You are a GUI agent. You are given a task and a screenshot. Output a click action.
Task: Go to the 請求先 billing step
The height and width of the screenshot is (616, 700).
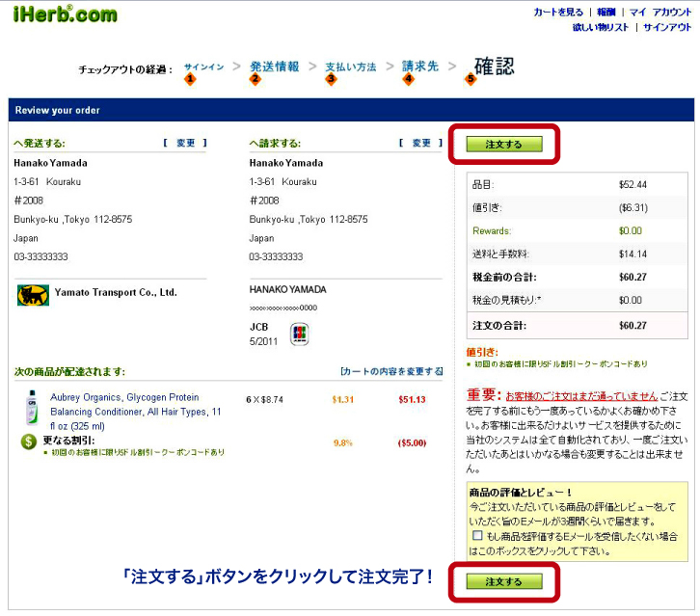[x=420, y=67]
